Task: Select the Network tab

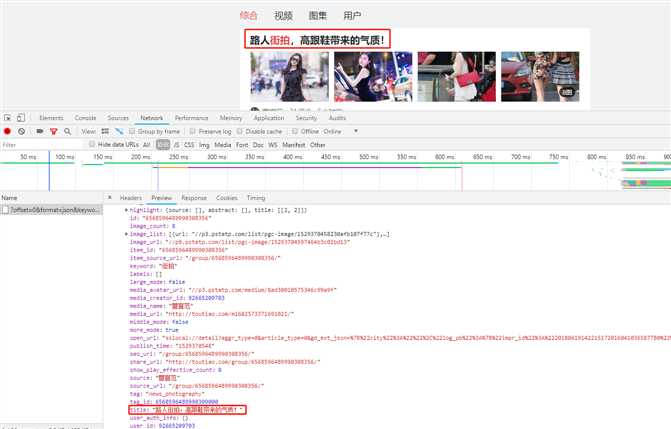Action: [x=152, y=118]
